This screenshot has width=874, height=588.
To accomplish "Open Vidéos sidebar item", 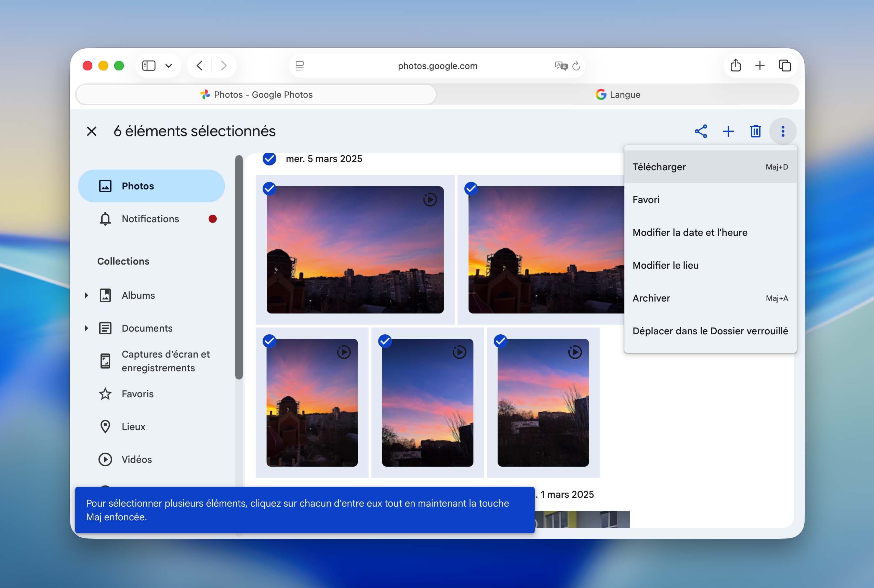I will [x=151, y=459].
